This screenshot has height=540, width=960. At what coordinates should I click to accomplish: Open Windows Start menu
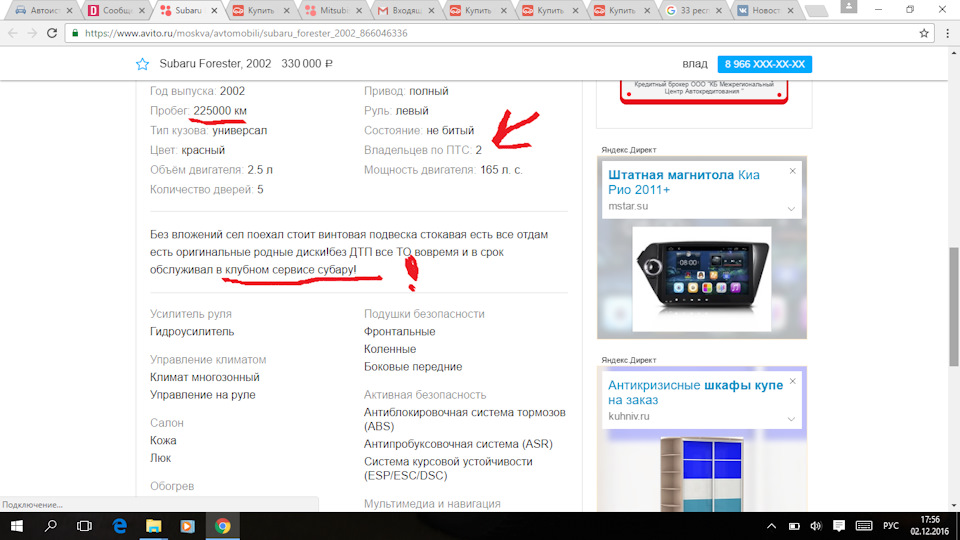(x=17, y=526)
